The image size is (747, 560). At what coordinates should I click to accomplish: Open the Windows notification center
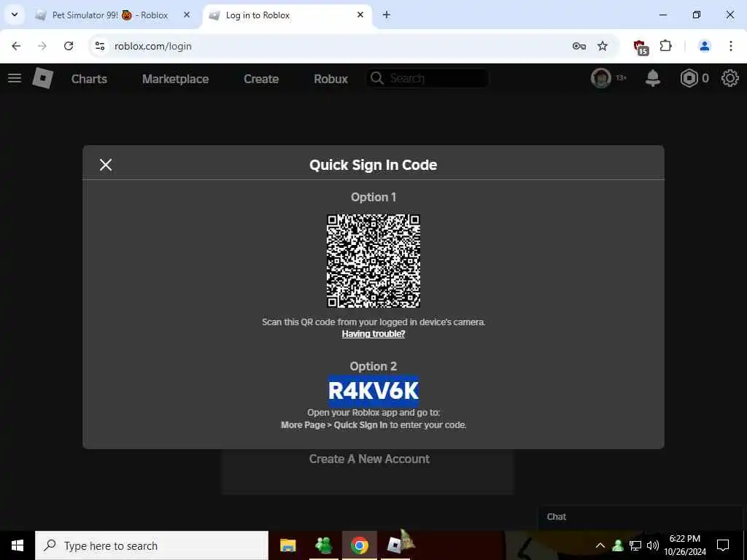723,545
